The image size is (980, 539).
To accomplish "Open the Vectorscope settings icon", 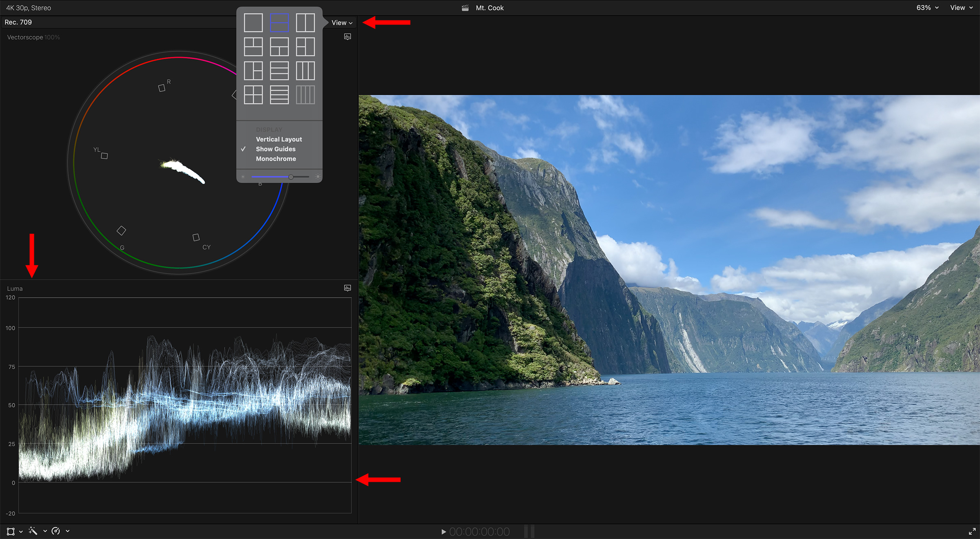I will coord(347,37).
